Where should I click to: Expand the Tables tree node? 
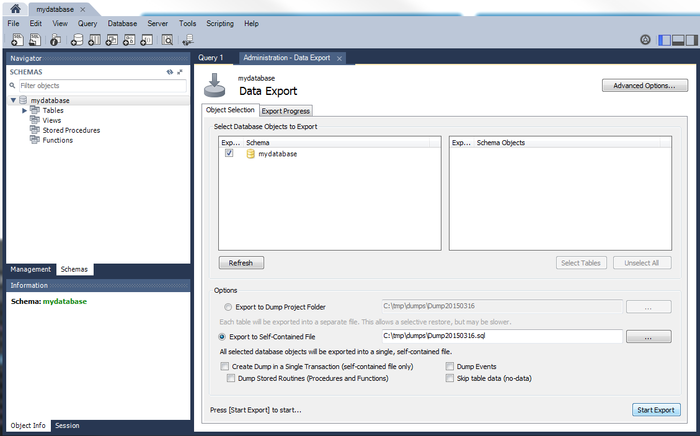pyautogui.click(x=23, y=110)
